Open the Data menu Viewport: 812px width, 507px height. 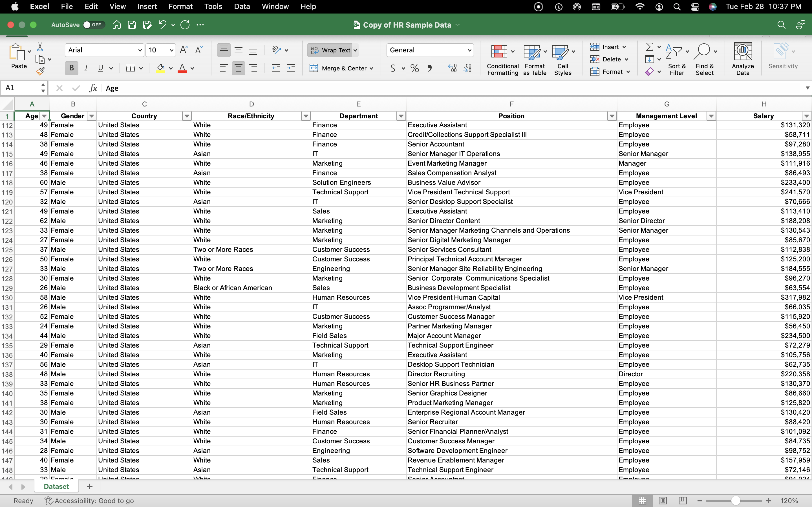click(241, 6)
